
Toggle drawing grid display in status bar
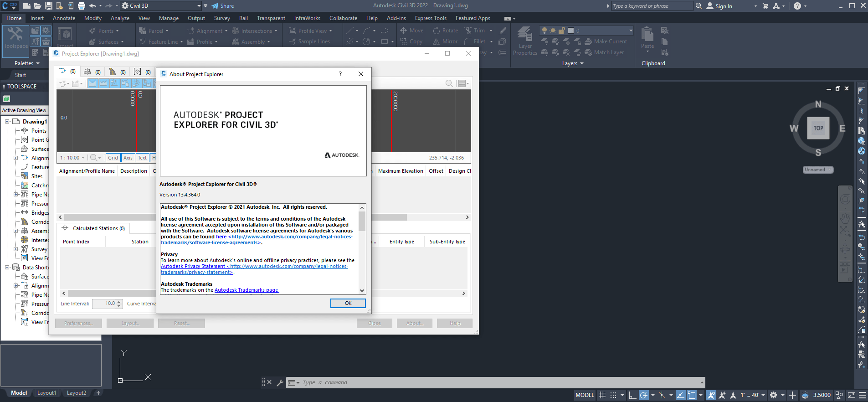[602, 395]
